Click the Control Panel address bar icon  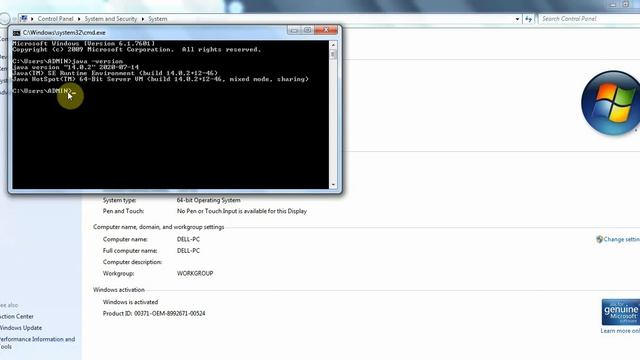[x=24, y=19]
